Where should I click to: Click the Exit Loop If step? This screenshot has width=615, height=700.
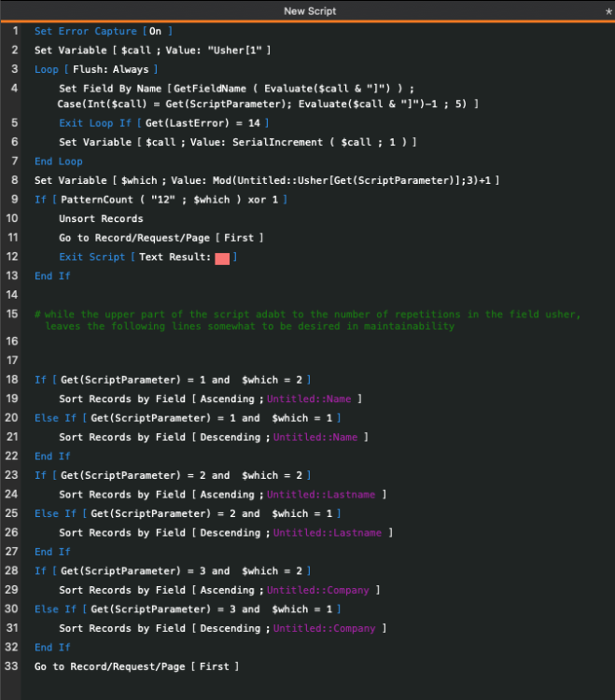pos(163,123)
